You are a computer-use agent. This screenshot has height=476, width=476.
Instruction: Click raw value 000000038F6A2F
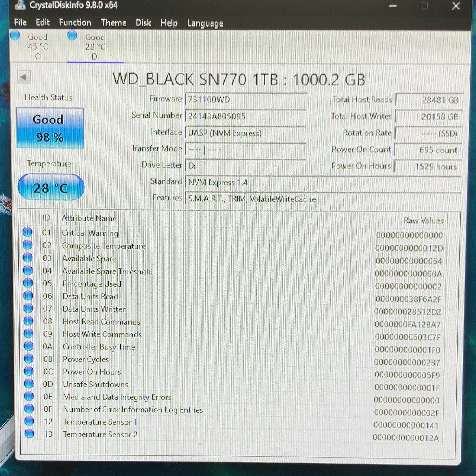[x=408, y=299]
